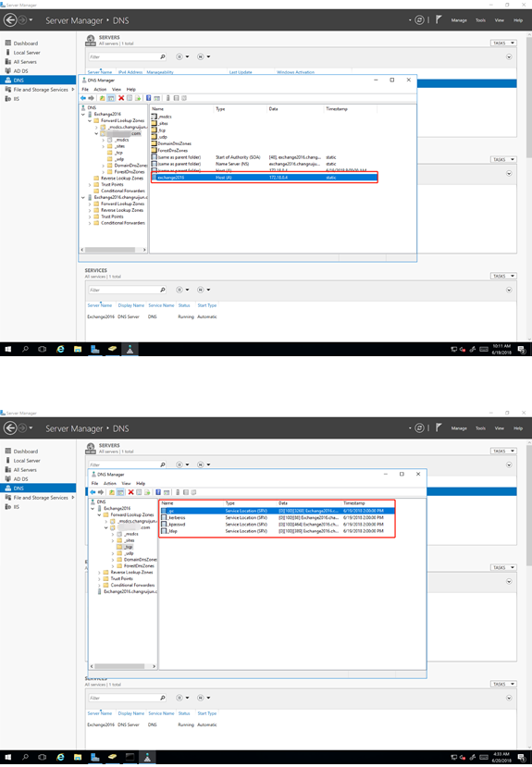Click Windows Start button on upper taskbar
Screen dimensions: 532x767
pos(7,349)
